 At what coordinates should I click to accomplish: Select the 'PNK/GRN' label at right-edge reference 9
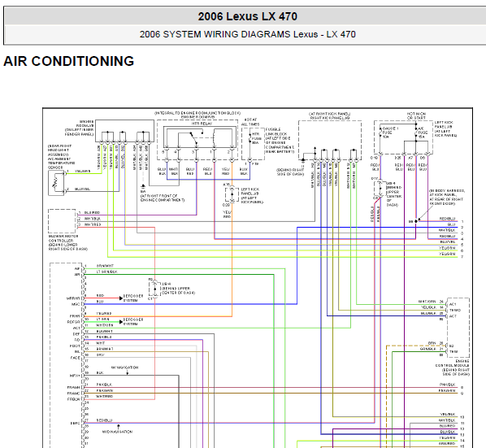pyautogui.click(x=447, y=390)
